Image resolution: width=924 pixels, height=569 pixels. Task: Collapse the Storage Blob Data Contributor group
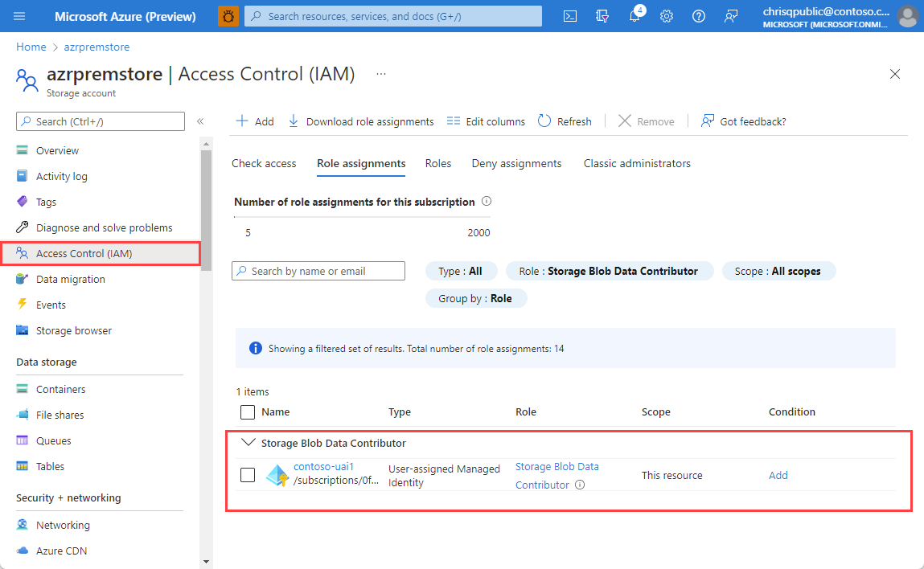[248, 443]
